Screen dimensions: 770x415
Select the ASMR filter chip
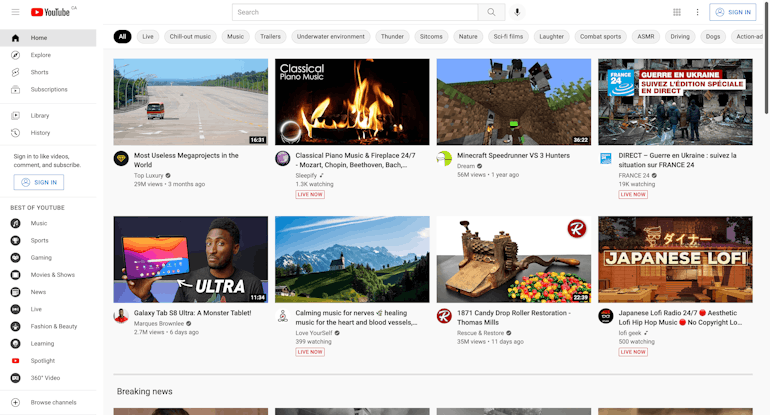click(x=645, y=36)
